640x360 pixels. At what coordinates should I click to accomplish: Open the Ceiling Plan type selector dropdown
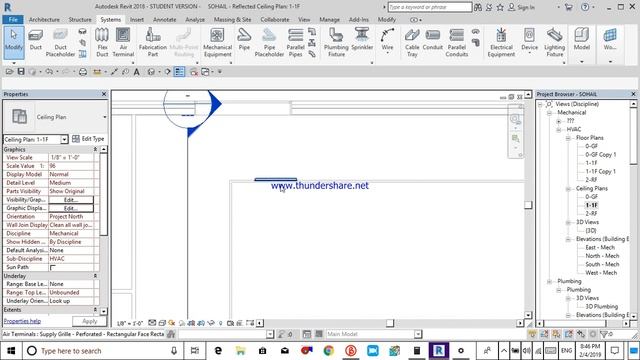(104, 117)
